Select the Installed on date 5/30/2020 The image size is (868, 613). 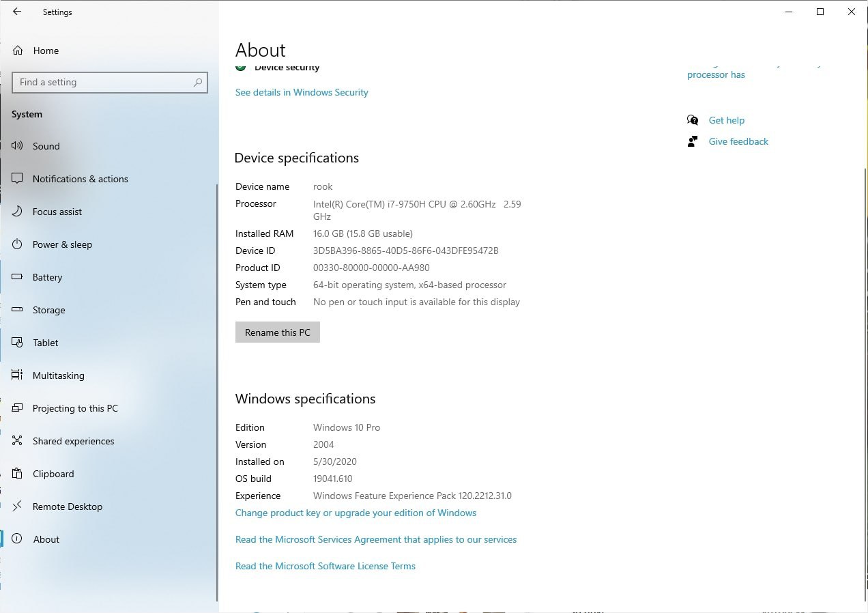(x=335, y=461)
